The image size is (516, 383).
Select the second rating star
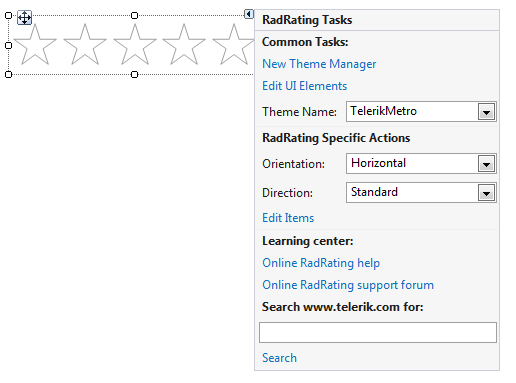[85, 44]
